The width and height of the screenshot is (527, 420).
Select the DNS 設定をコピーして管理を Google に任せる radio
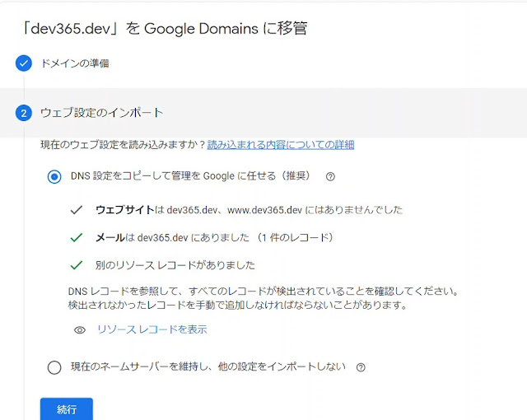pyautogui.click(x=54, y=176)
